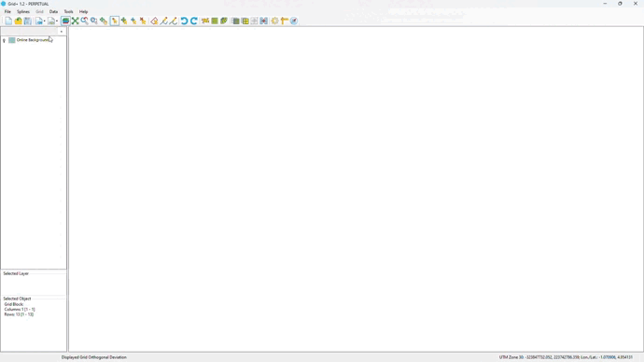Click the Rows value line
This screenshot has width=644, height=362.
point(19,314)
